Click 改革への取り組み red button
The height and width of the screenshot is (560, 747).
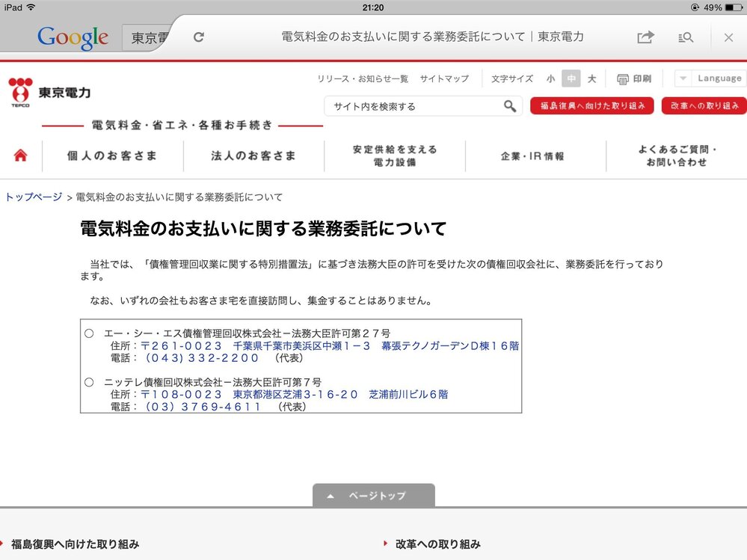(x=704, y=105)
